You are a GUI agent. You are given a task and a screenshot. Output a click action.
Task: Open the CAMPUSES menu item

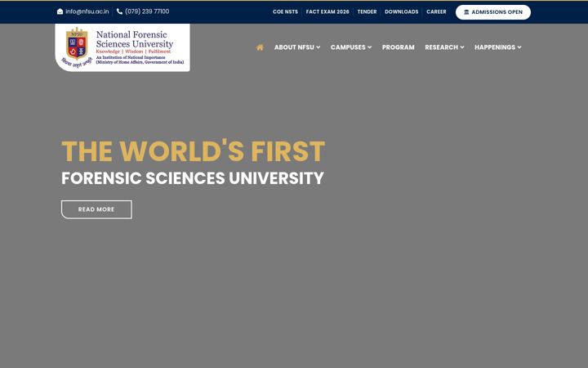(348, 47)
